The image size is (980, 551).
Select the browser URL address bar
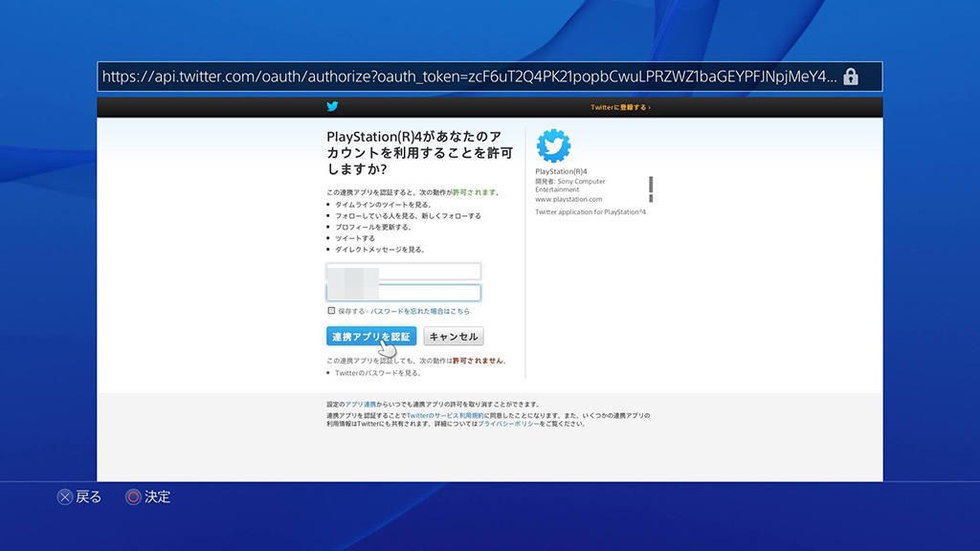490,77
